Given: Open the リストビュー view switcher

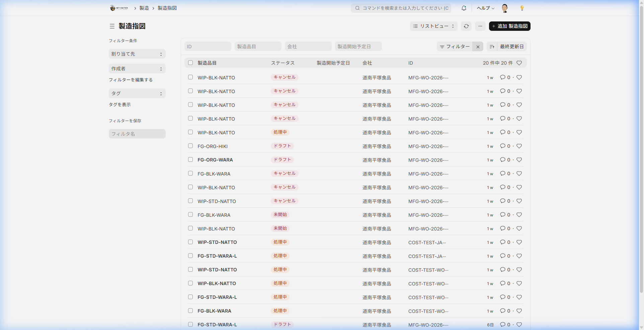Looking at the screenshot, I should click(433, 26).
